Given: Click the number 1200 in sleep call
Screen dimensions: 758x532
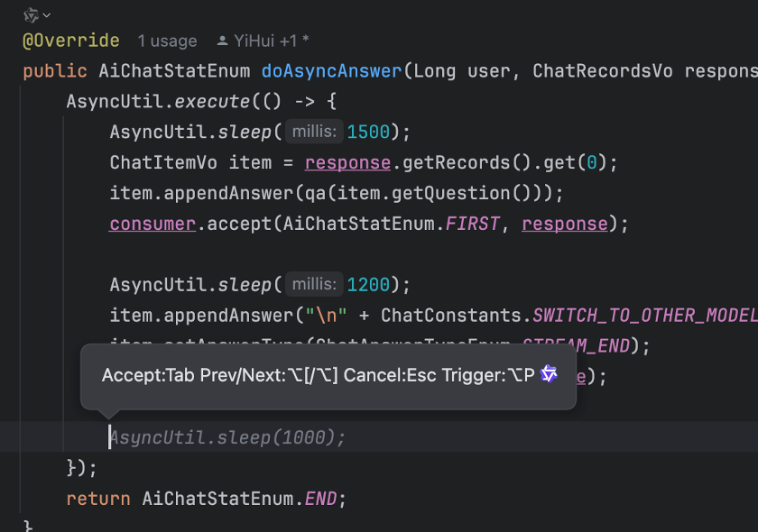Looking at the screenshot, I should 368,285.
